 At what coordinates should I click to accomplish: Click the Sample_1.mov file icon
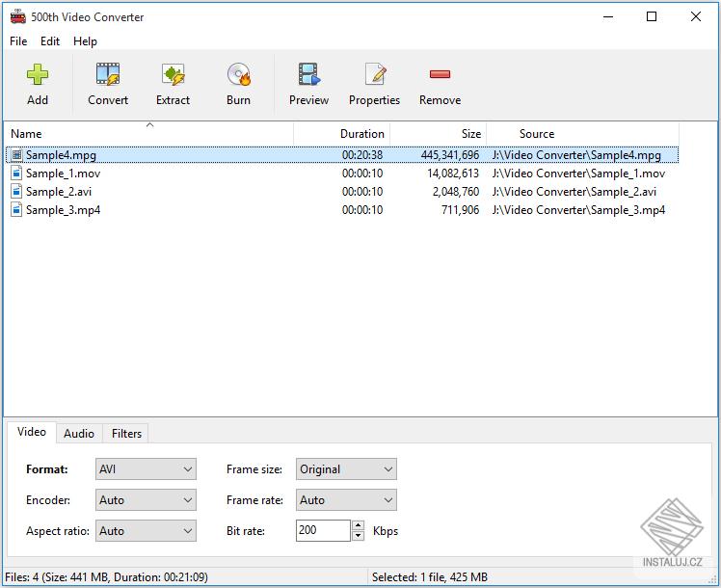point(16,174)
